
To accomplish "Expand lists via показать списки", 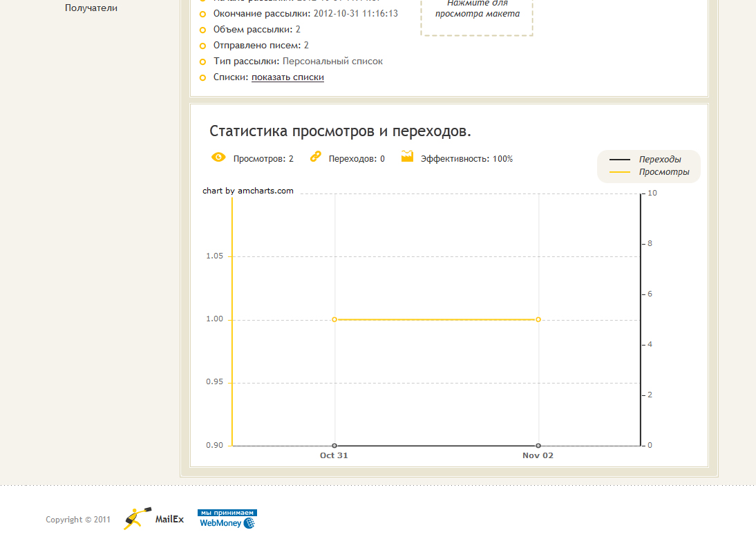I will (287, 77).
